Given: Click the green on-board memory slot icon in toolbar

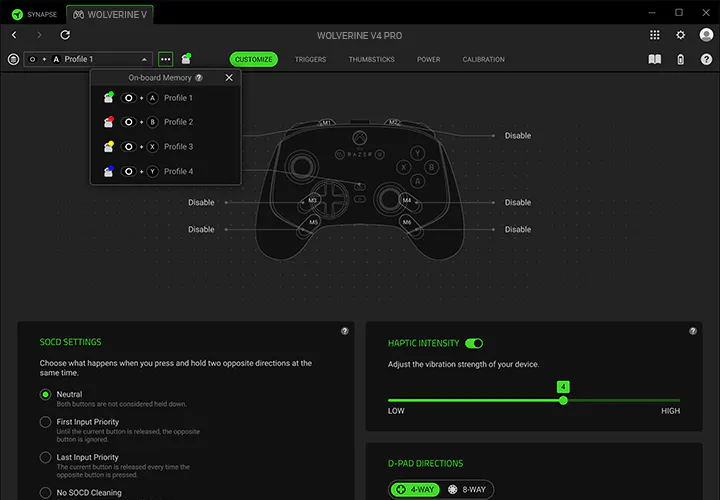Looking at the screenshot, I should click(x=186, y=59).
